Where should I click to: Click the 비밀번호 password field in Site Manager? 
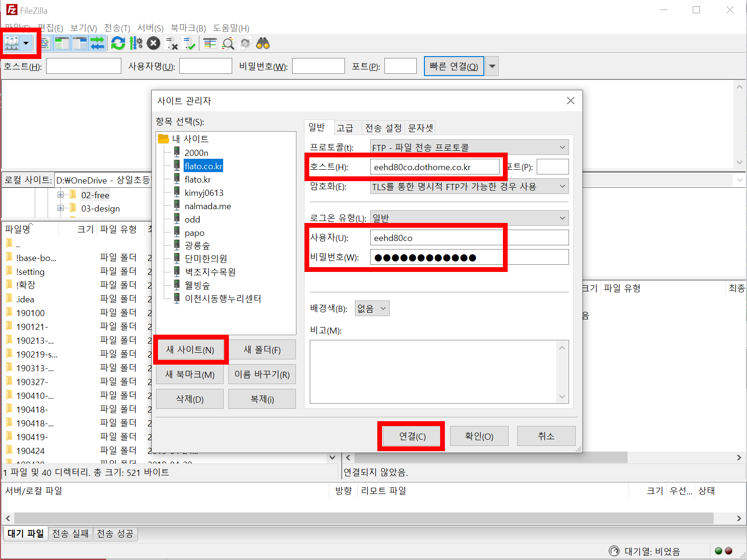pos(469,257)
